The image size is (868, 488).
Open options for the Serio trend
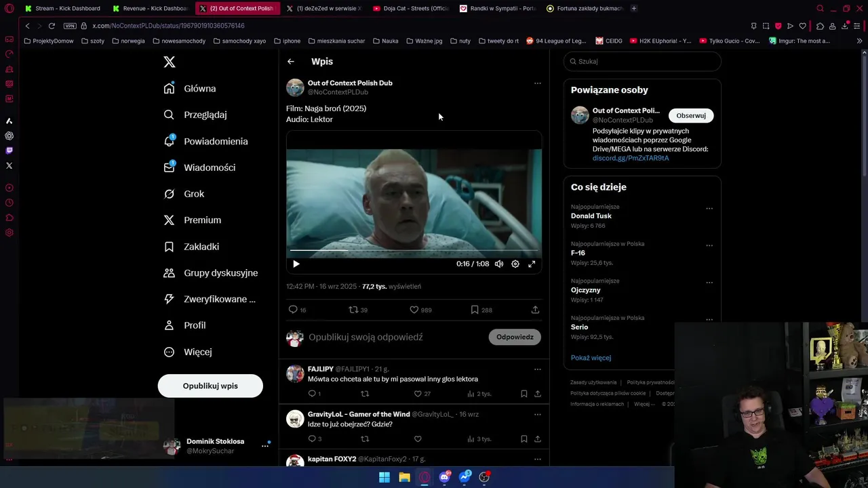pos(709,320)
